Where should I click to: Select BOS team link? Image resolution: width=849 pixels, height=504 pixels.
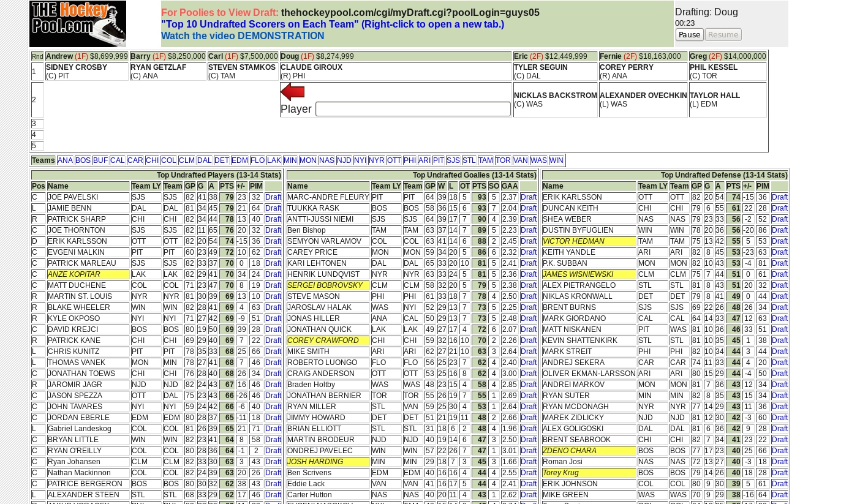tap(83, 160)
